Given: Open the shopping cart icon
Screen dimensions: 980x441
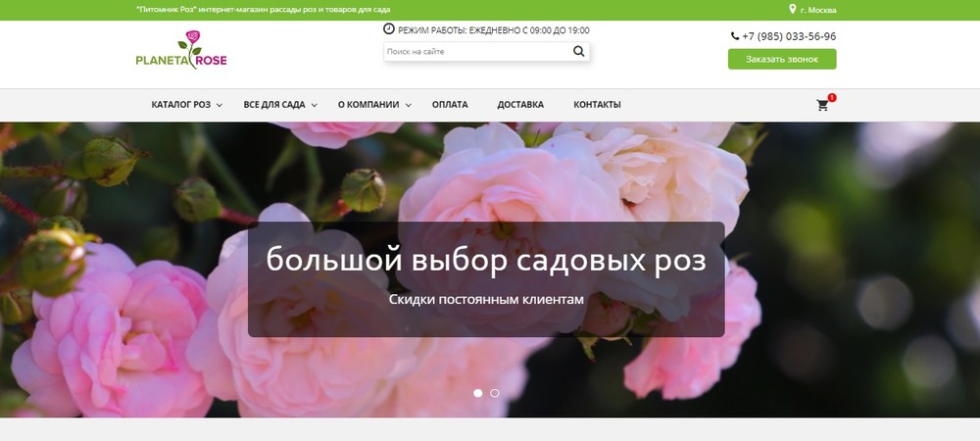Looking at the screenshot, I should click(x=822, y=106).
